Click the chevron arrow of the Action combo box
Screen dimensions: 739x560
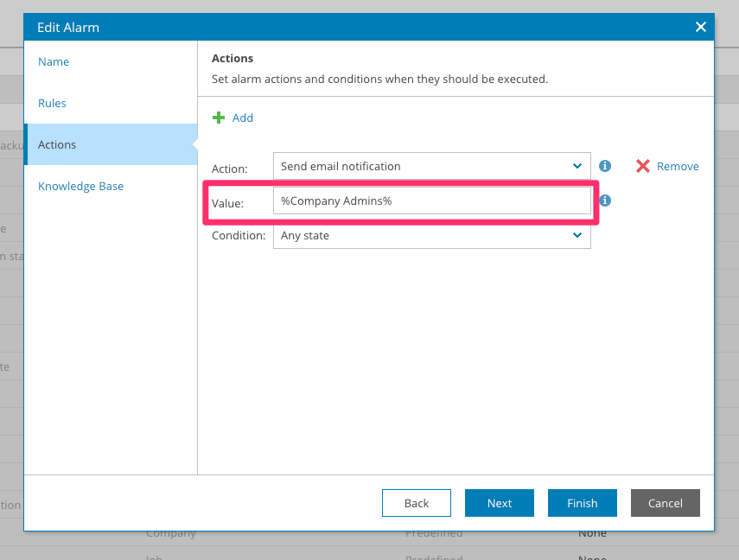(577, 166)
